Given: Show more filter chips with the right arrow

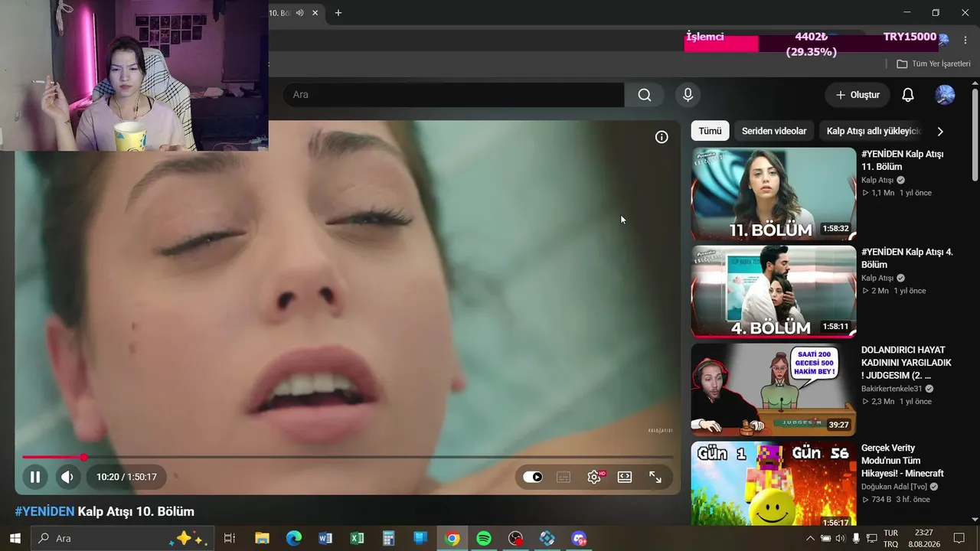Looking at the screenshot, I should (940, 131).
